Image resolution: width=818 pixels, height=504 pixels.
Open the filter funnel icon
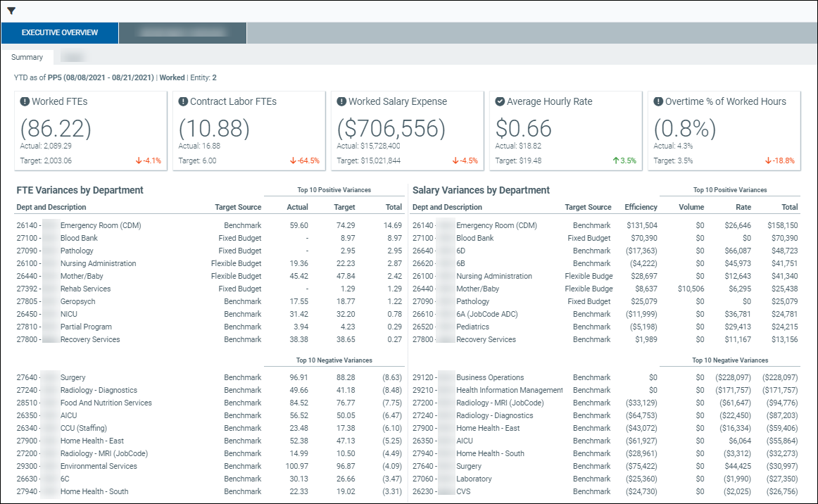pos(11,11)
